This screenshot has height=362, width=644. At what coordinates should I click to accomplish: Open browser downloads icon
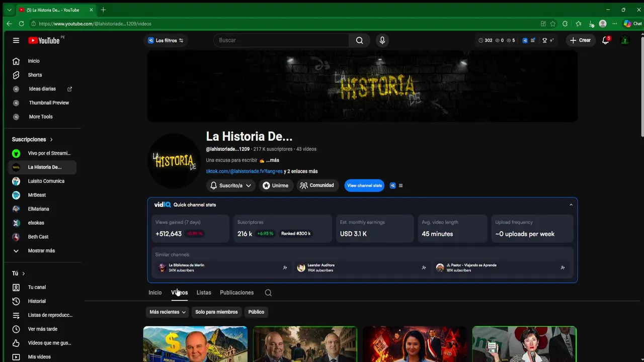(591, 24)
